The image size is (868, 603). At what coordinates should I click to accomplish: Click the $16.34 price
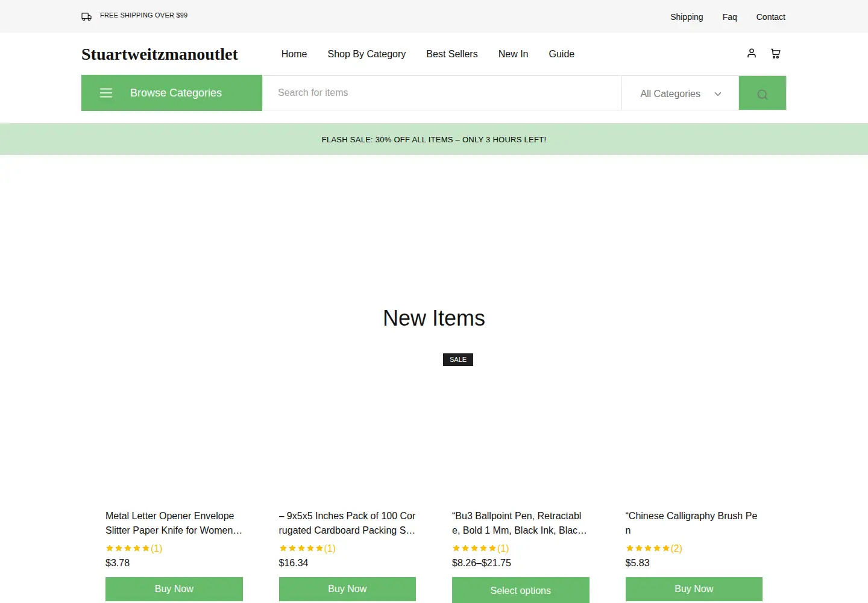pos(294,563)
